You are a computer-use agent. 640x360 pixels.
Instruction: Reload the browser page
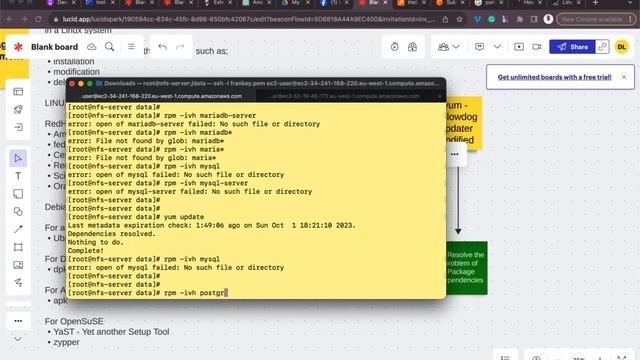tap(38, 19)
